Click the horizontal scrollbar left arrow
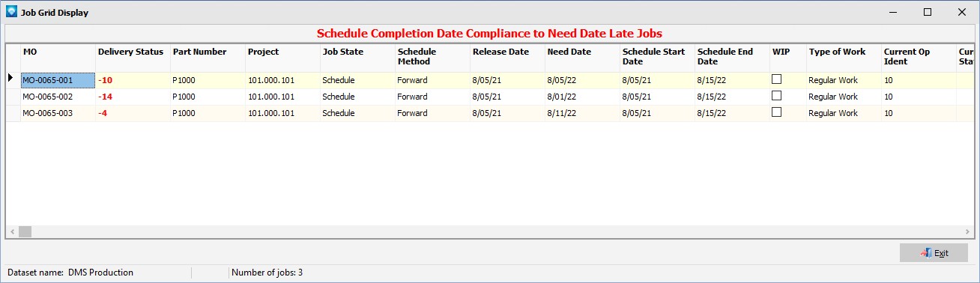The height and width of the screenshot is (283, 980). [x=12, y=231]
